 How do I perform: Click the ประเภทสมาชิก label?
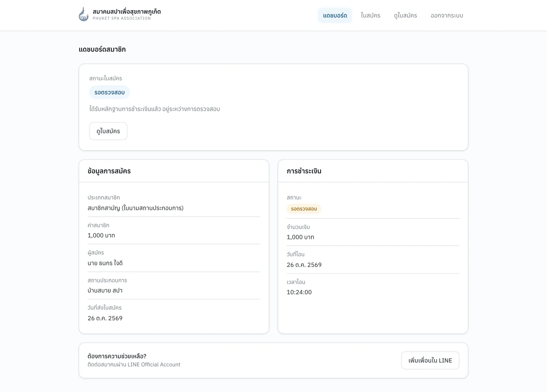(104, 197)
